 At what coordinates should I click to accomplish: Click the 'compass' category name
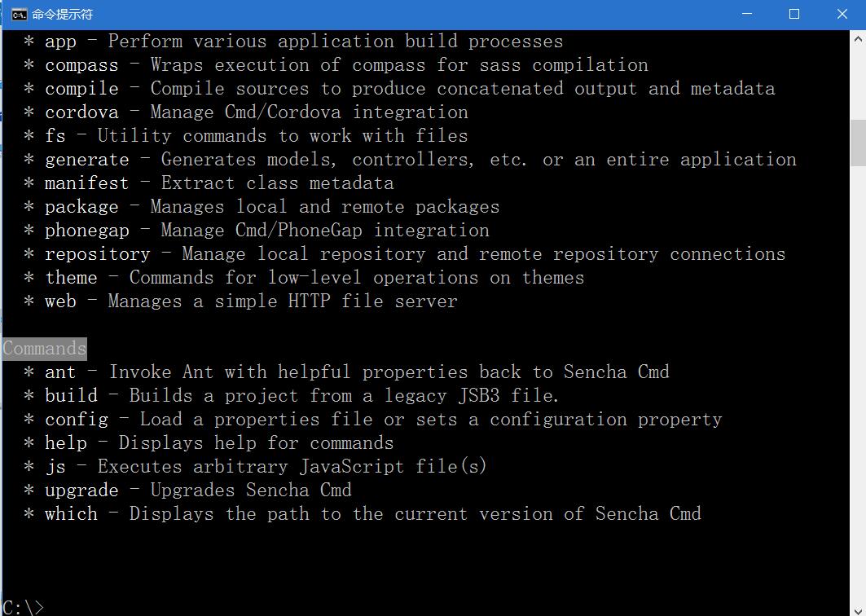[x=81, y=65]
